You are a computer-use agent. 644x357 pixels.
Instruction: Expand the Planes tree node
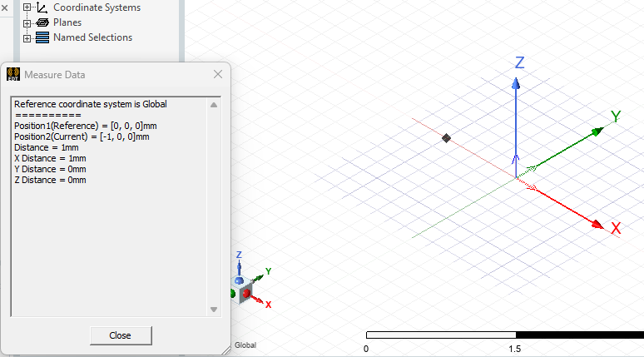[27, 23]
